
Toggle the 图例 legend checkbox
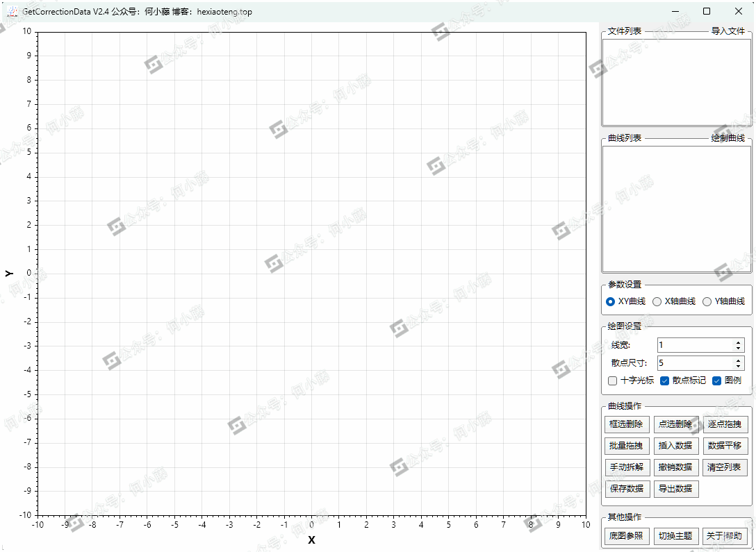[717, 380]
